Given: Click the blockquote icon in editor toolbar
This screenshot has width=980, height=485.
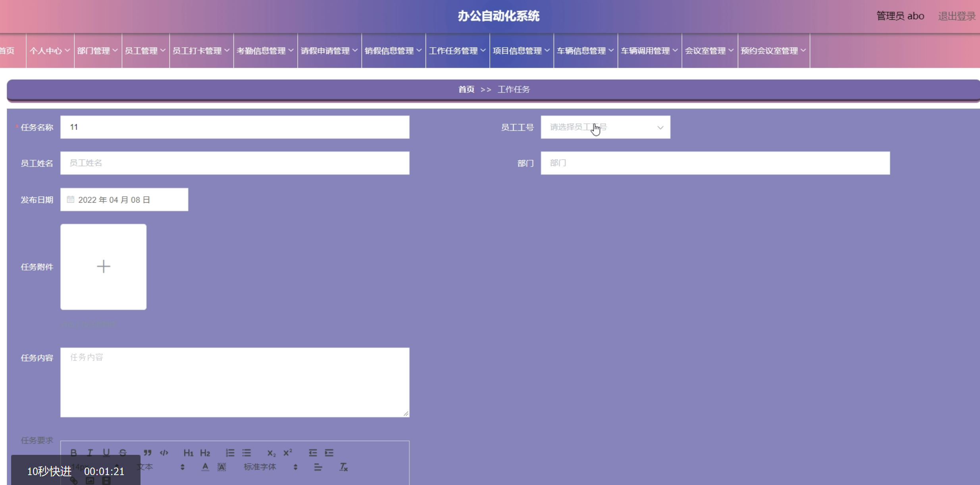Looking at the screenshot, I should click(148, 452).
